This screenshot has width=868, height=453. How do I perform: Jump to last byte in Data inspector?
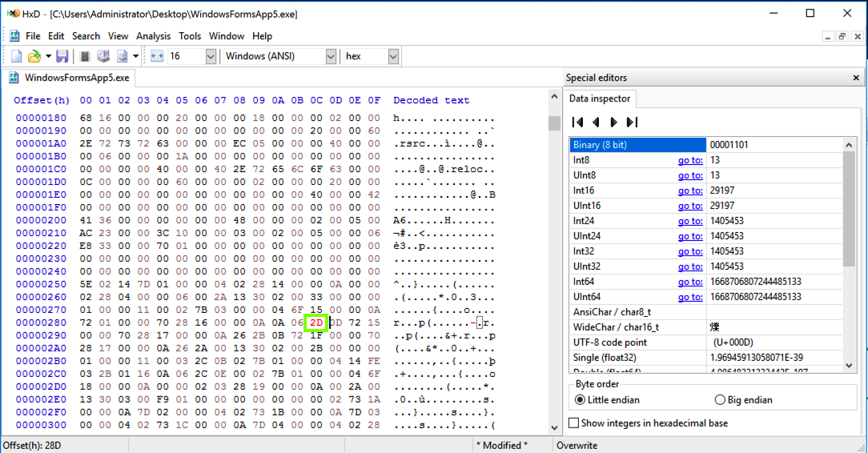click(632, 122)
